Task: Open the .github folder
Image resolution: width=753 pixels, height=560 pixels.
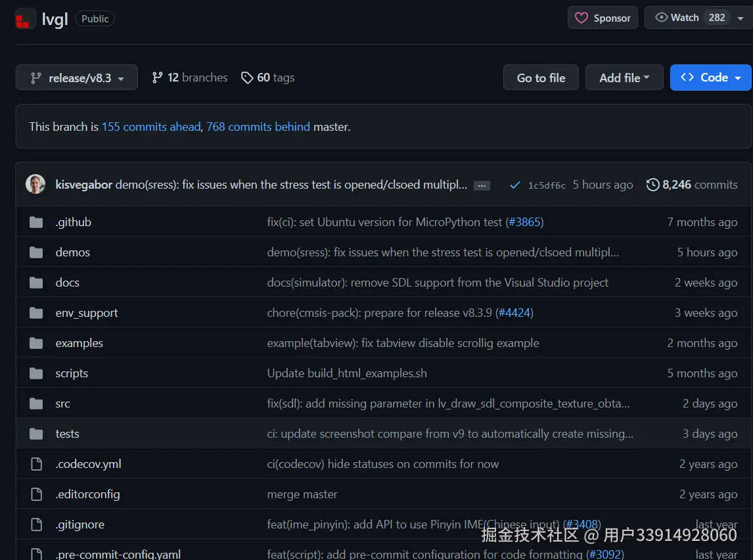Action: click(x=74, y=222)
